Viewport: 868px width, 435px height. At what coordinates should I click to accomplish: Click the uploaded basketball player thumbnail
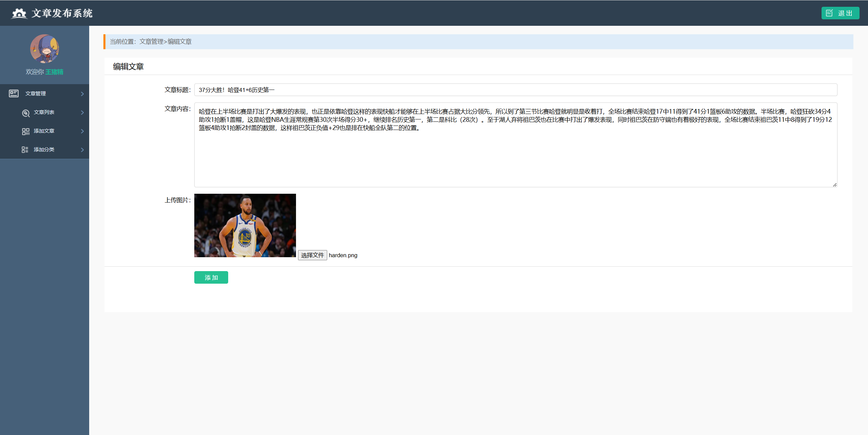tap(245, 225)
